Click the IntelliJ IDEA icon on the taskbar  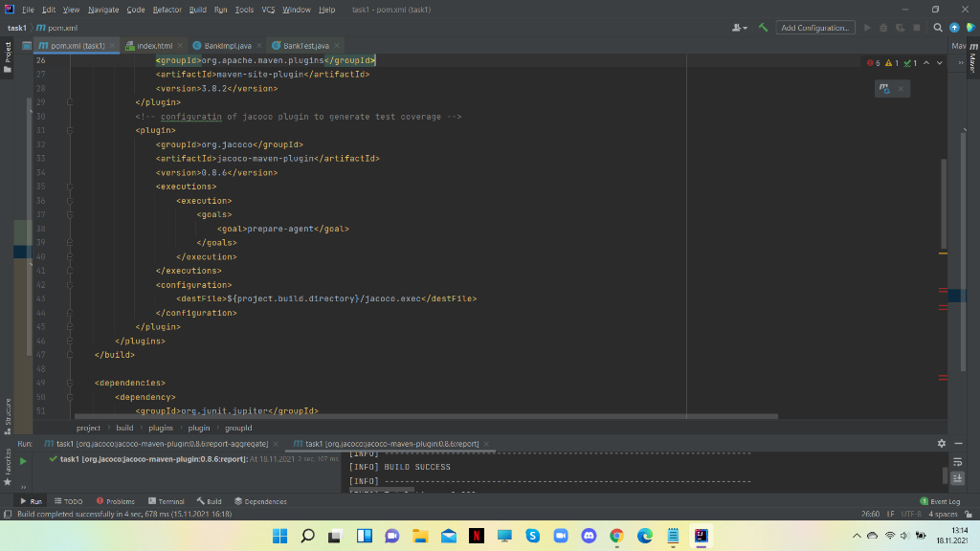point(700,536)
